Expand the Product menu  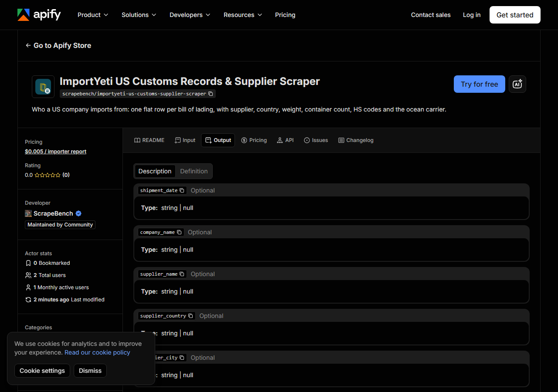click(93, 15)
